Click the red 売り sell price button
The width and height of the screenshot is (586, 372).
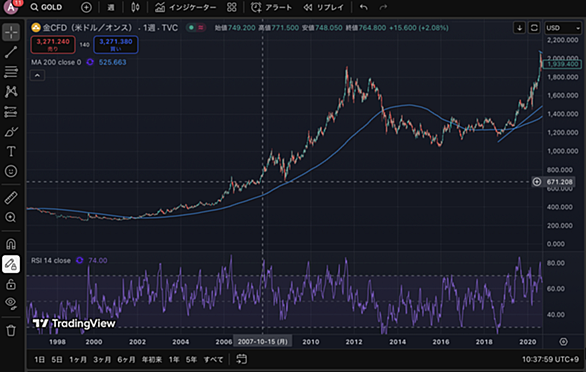coord(53,44)
